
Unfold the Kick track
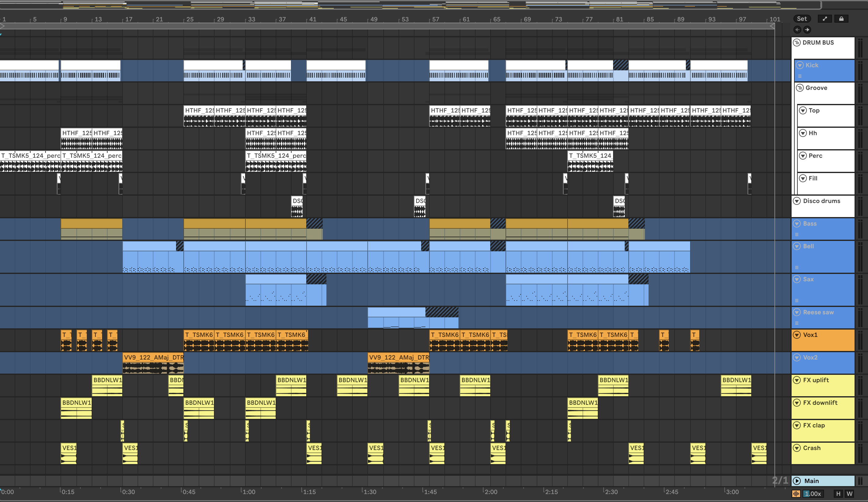point(800,65)
